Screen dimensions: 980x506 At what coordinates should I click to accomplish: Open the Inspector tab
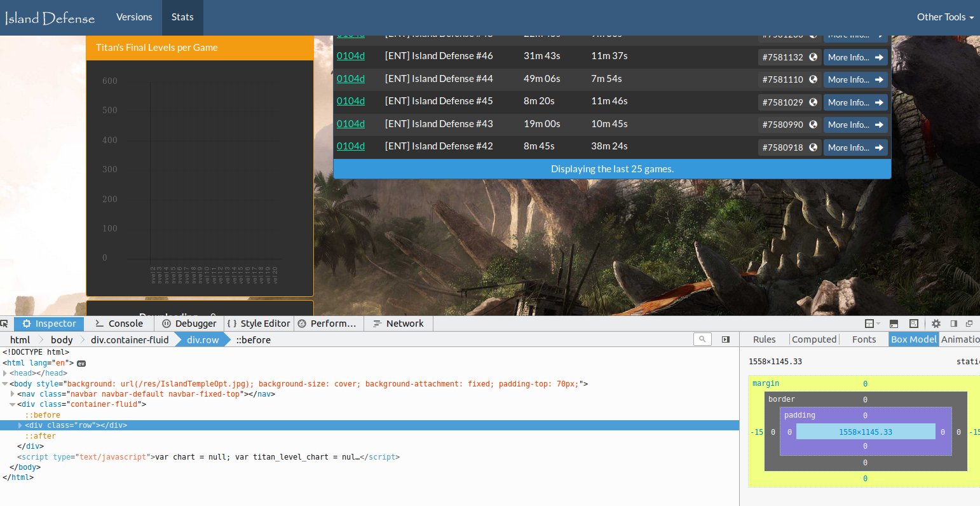[x=49, y=324]
